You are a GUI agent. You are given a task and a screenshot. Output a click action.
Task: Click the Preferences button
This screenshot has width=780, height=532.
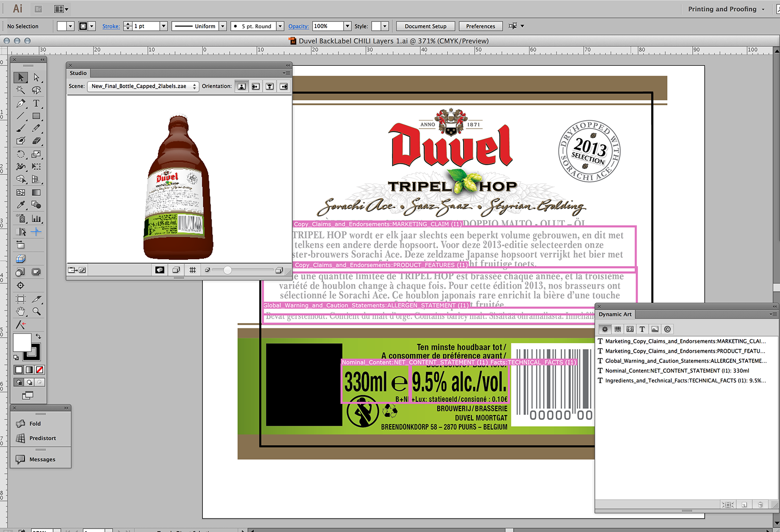tap(481, 26)
